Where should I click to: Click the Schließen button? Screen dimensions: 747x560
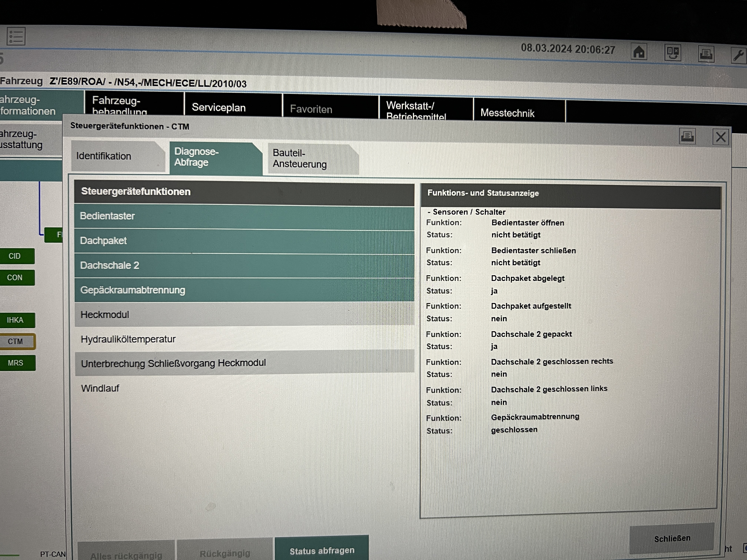672,538
